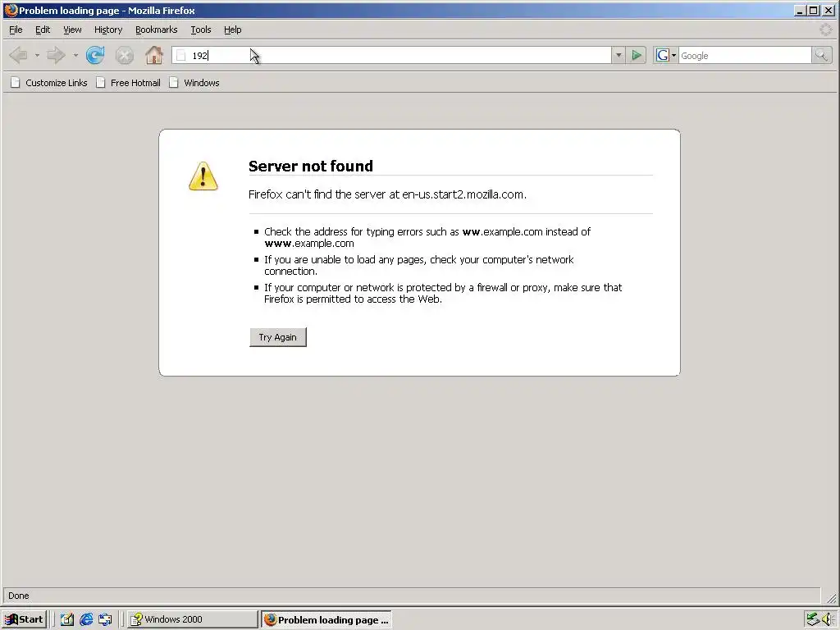Click the Firefox icon in title bar
Viewport: 840px width, 630px height.
[11, 10]
